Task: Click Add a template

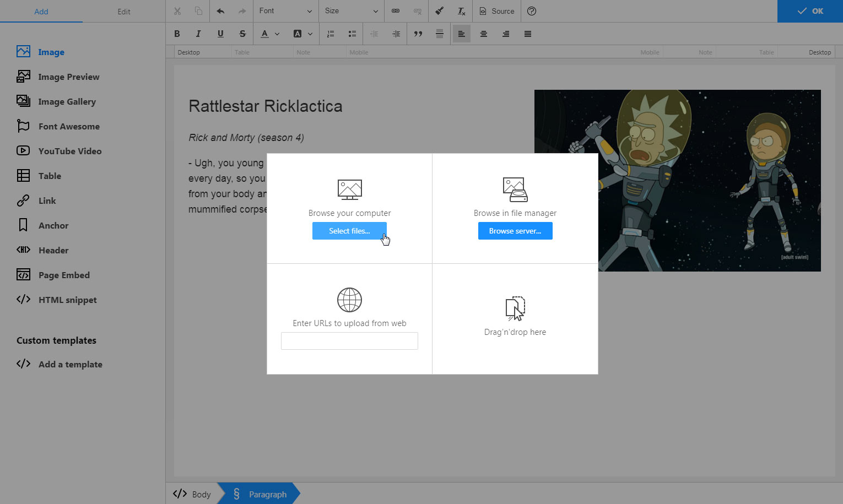Action: click(x=60, y=364)
